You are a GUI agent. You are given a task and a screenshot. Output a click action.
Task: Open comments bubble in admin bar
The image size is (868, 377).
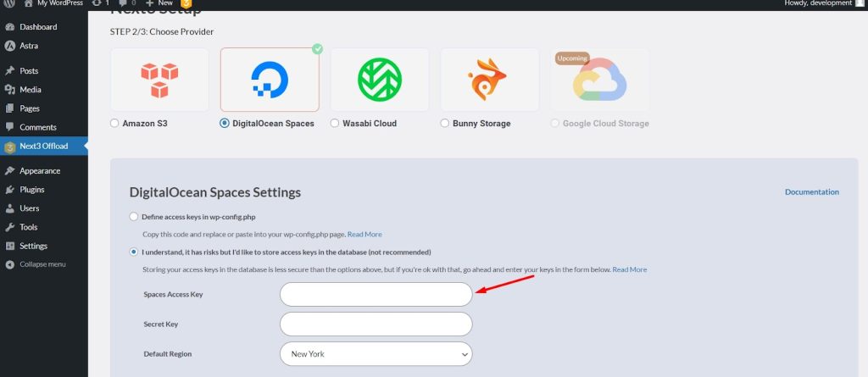[122, 3]
